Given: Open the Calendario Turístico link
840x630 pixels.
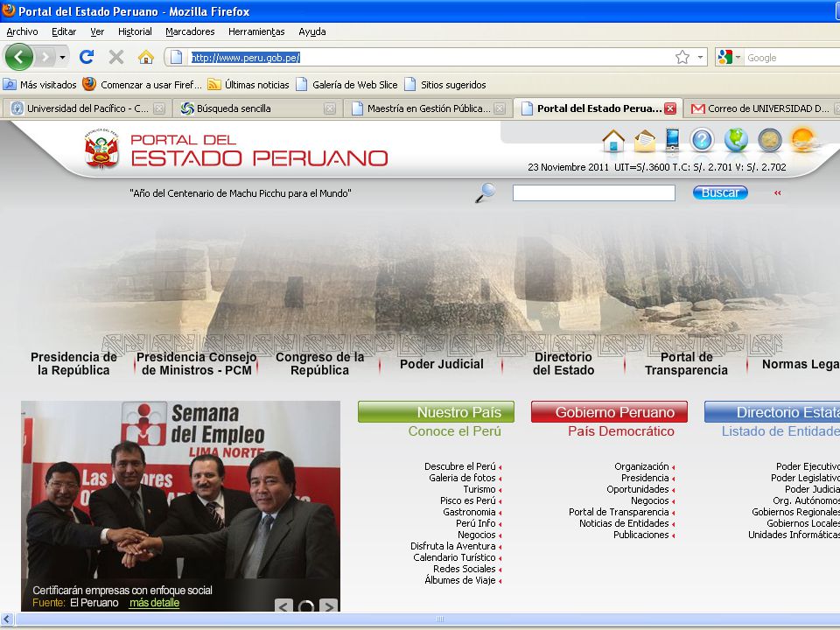Looking at the screenshot, I should (454, 557).
